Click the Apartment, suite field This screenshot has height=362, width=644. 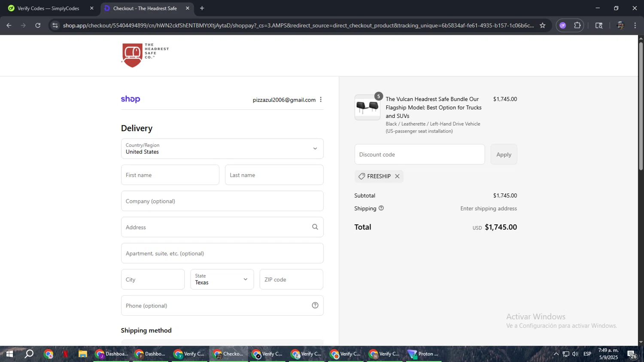pos(222,253)
